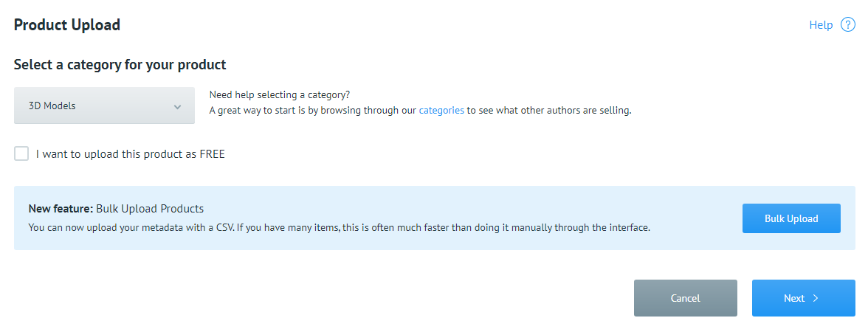
Task: Click the Product Upload page title
Action: click(67, 25)
